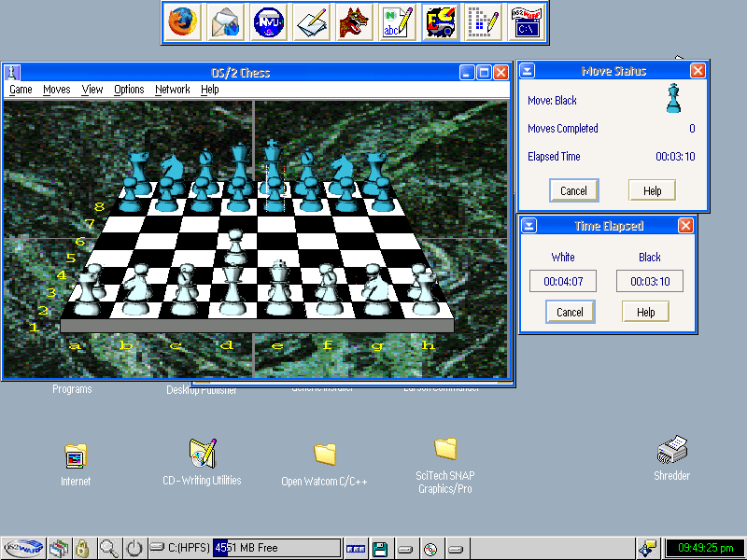Open the red wolf head launcher icon
This screenshot has height=560, width=747.
pos(354,22)
